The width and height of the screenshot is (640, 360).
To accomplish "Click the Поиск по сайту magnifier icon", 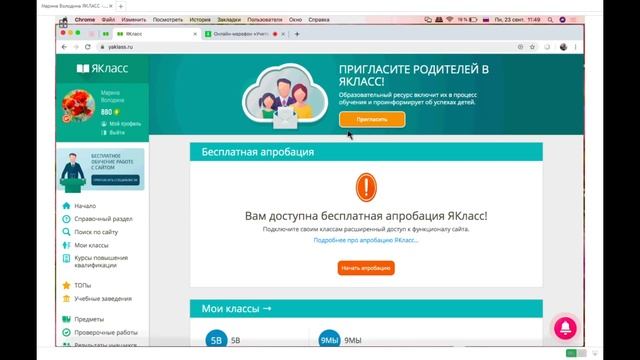I will [66, 232].
